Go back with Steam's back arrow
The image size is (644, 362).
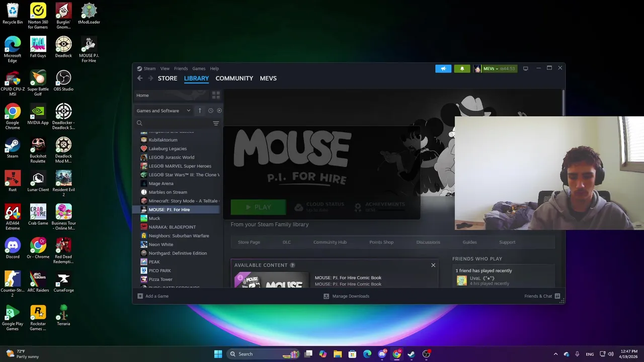(x=140, y=78)
